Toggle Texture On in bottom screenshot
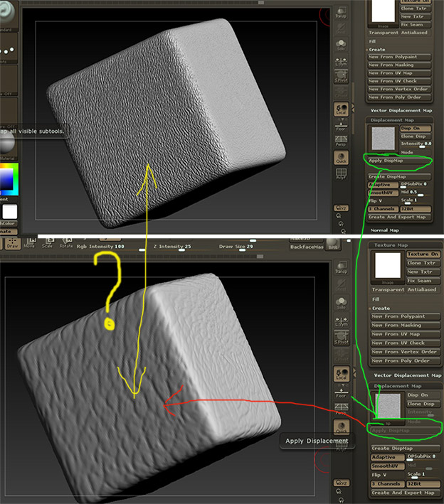 click(423, 254)
